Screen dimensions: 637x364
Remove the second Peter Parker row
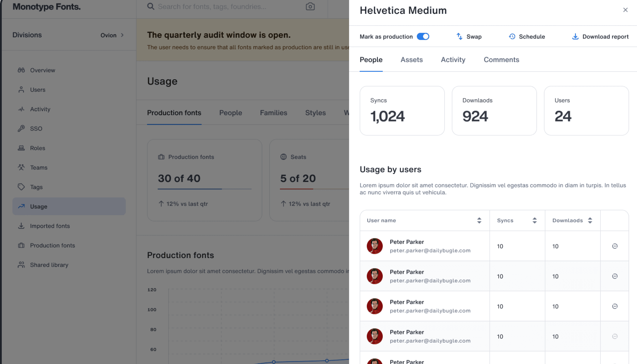pos(615,276)
